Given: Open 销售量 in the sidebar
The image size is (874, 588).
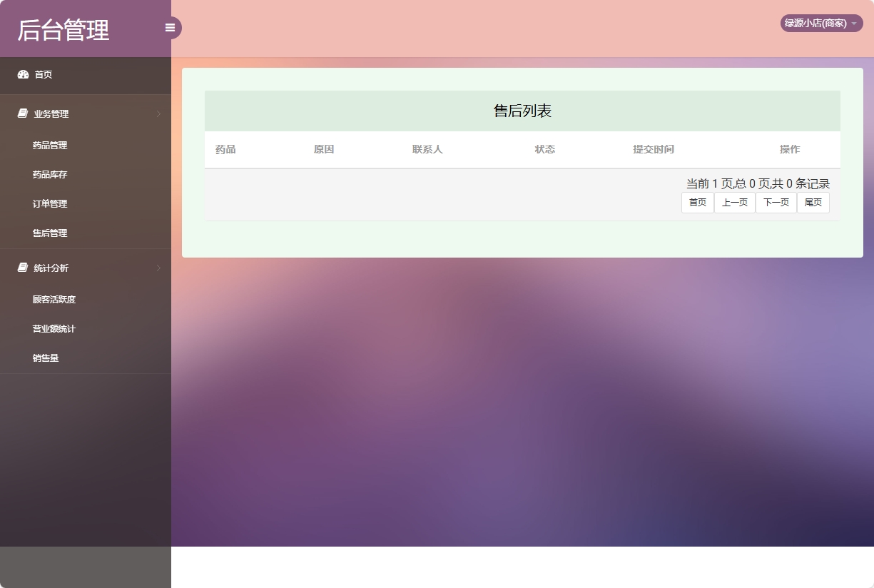Looking at the screenshot, I should (46, 358).
